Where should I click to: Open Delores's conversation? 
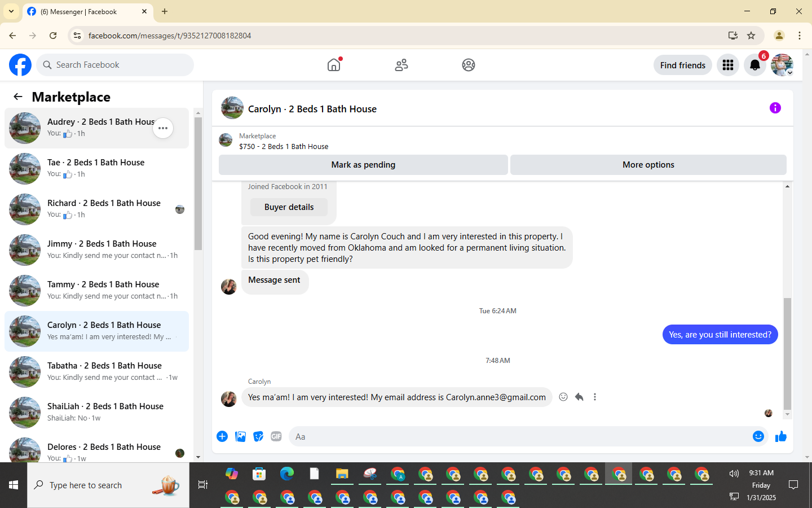pyautogui.click(x=96, y=449)
